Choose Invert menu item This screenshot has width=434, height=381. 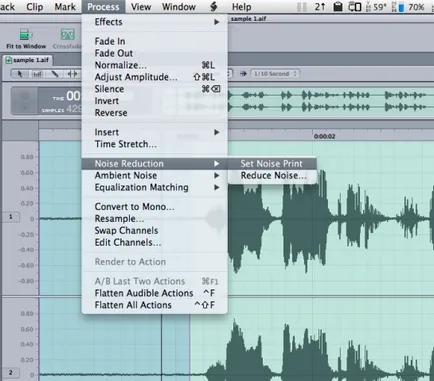pyautogui.click(x=155, y=101)
